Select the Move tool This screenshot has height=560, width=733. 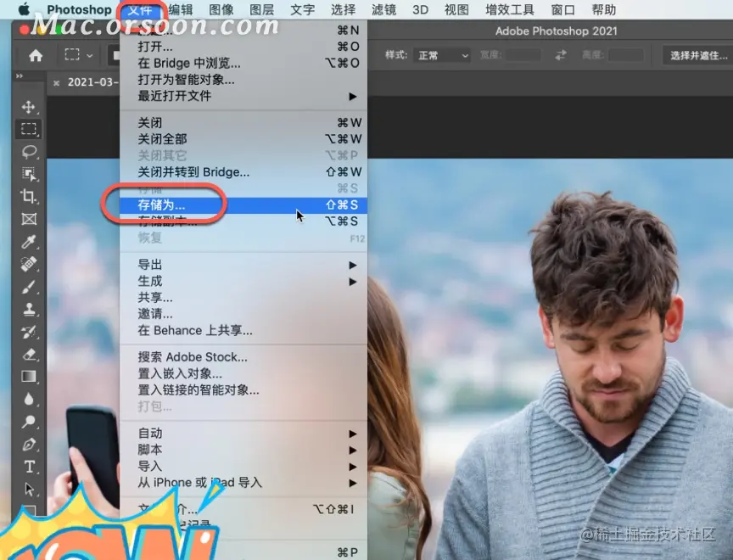[x=29, y=107]
